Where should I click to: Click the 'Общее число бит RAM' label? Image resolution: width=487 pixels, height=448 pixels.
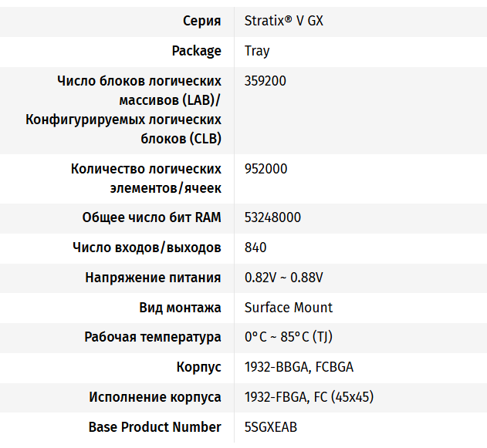[151, 217]
